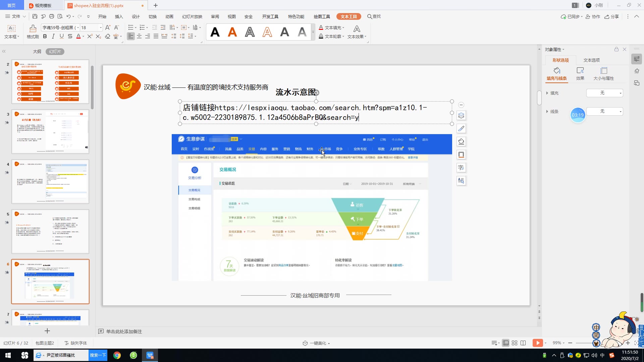The height and width of the screenshot is (362, 644).
Task: Click 分享 share button
Action: point(611,16)
